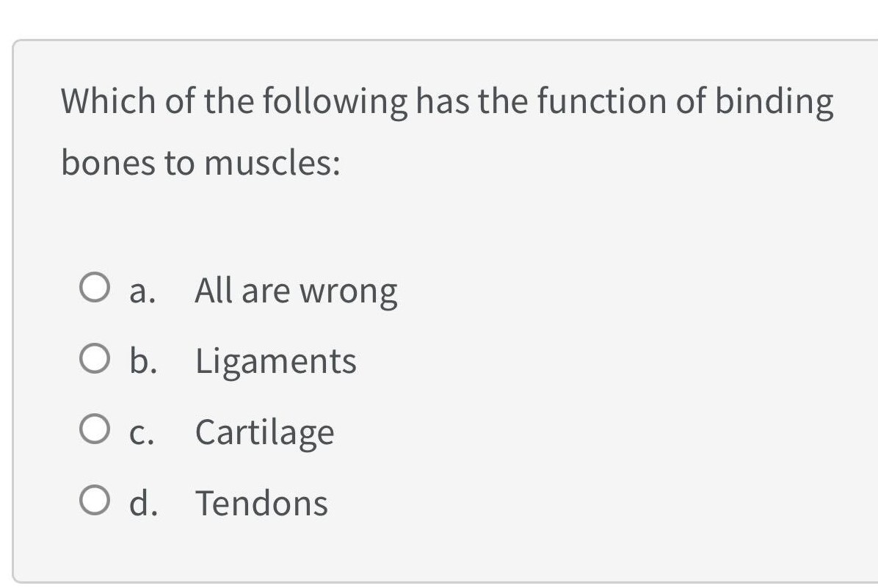Click the label text 'All are wrong'
This screenshot has width=878, height=588.
[295, 288]
